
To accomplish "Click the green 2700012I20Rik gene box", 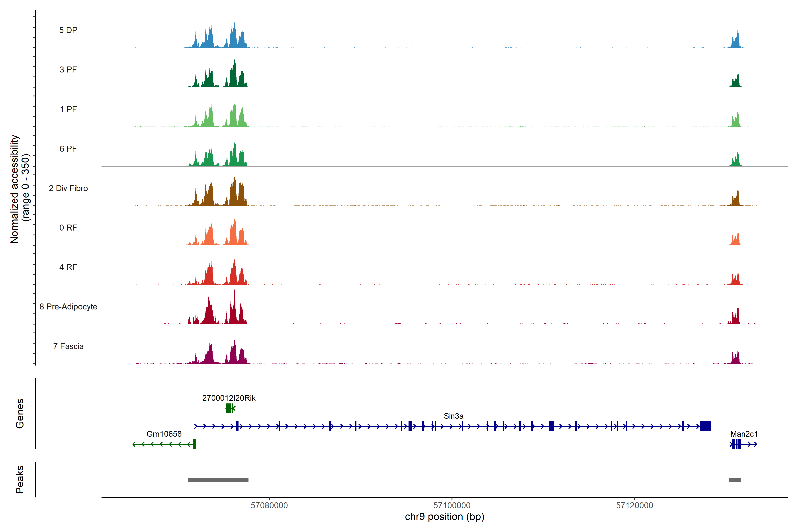I will click(x=228, y=408).
